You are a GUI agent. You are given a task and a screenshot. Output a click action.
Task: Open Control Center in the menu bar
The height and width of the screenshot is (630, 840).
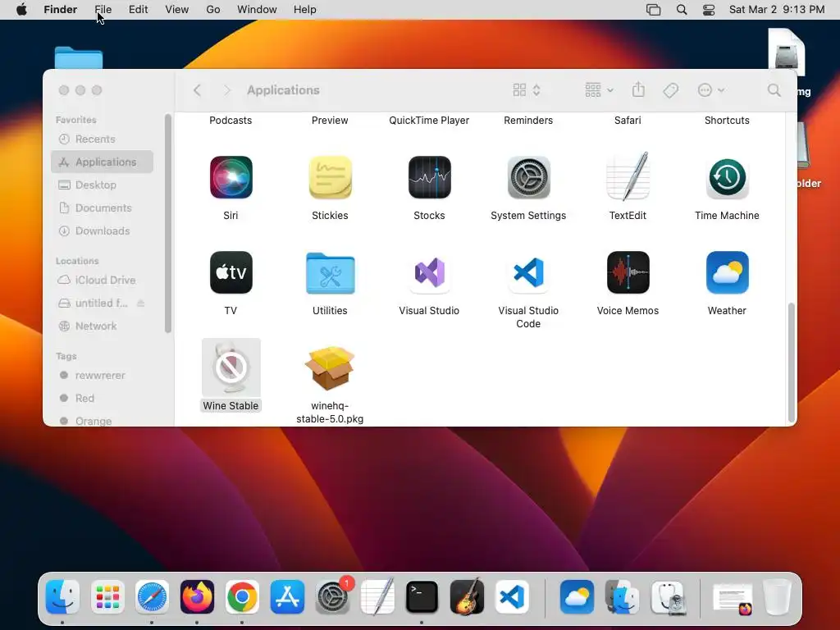click(x=709, y=10)
